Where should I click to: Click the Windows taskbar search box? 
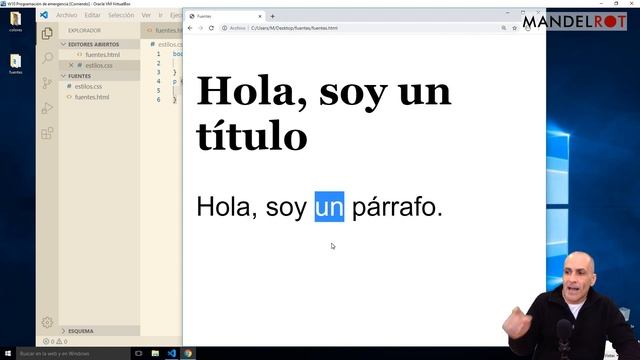click(x=73, y=353)
